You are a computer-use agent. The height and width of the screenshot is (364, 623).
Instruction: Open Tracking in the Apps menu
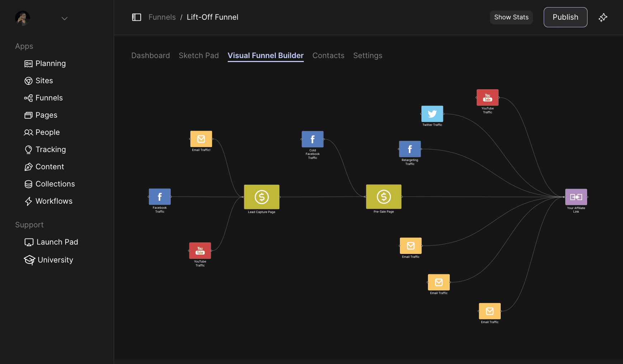[51, 150]
